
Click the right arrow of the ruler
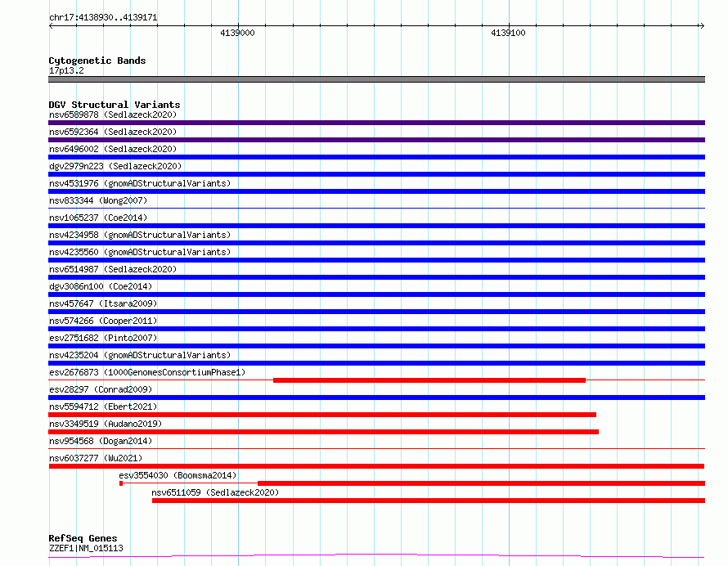tap(702, 26)
